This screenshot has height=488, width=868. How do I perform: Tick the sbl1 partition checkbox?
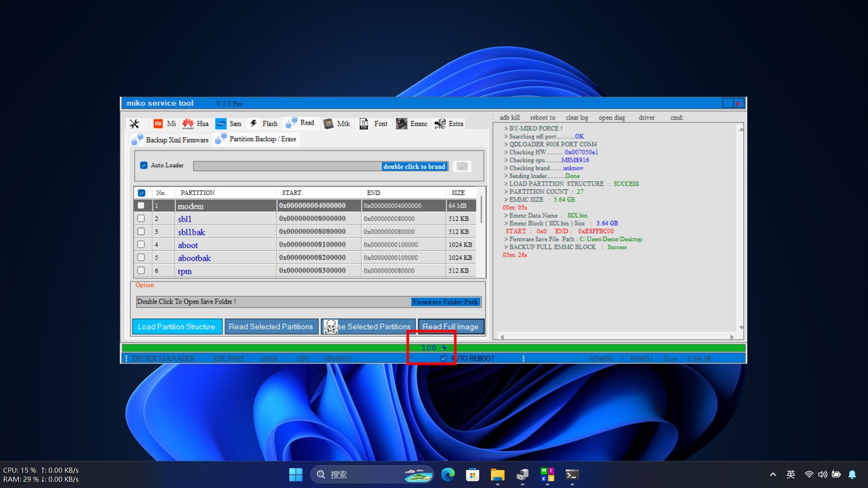(141, 219)
